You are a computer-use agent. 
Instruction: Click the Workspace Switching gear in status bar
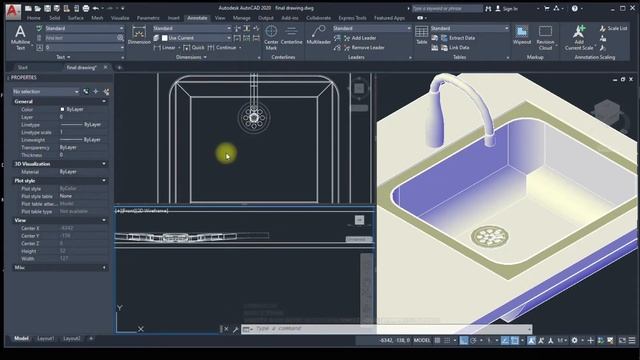[574, 340]
